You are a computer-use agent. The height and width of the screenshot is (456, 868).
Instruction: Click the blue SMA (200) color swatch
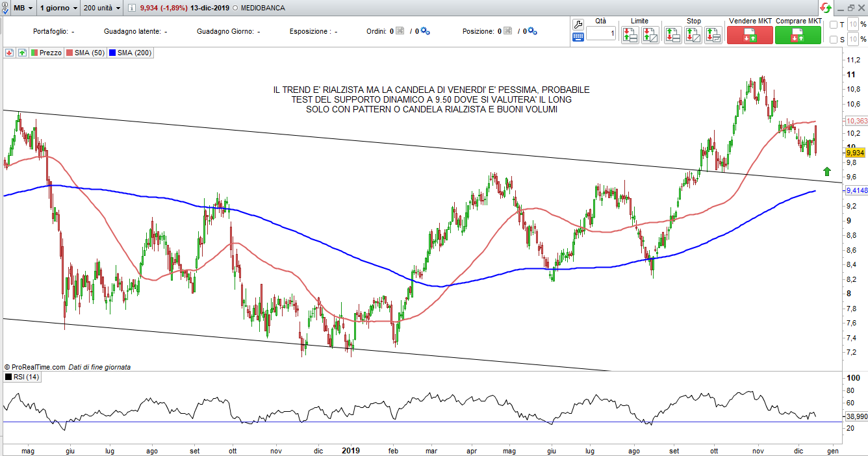tap(113, 53)
